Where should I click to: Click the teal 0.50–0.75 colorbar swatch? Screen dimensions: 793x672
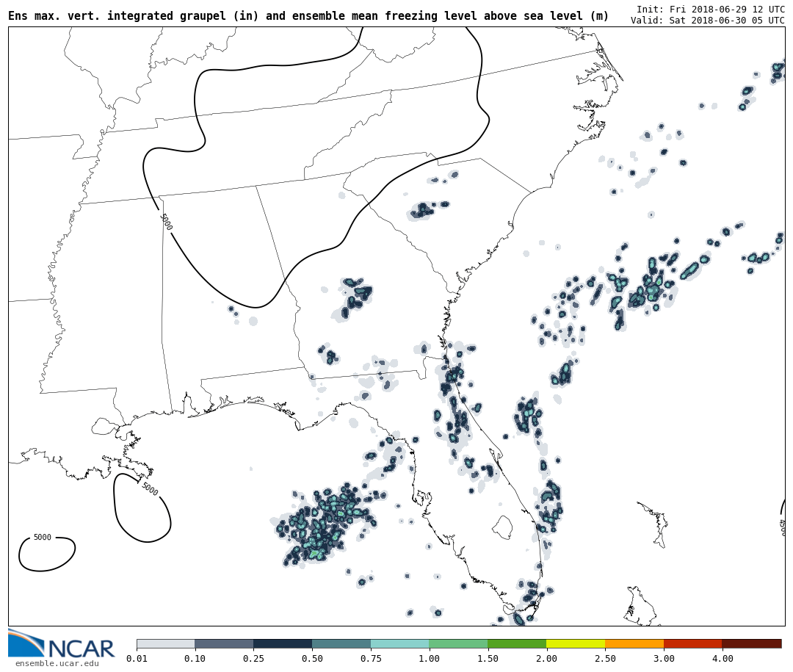pyautogui.click(x=341, y=643)
